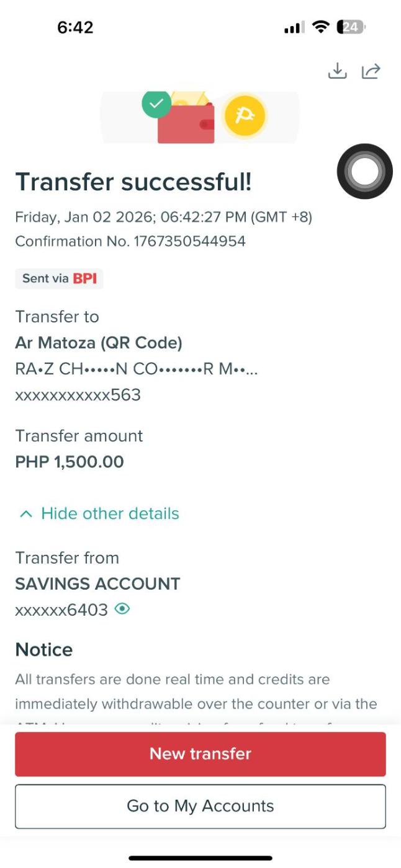This screenshot has width=401, height=868.
Task: Tap the home indicator bar
Action: (200, 858)
